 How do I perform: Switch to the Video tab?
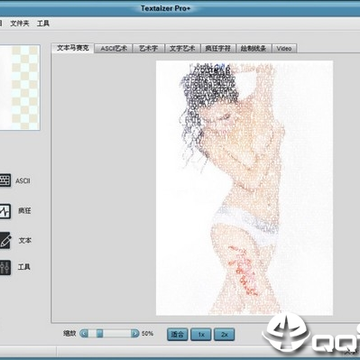(x=284, y=48)
